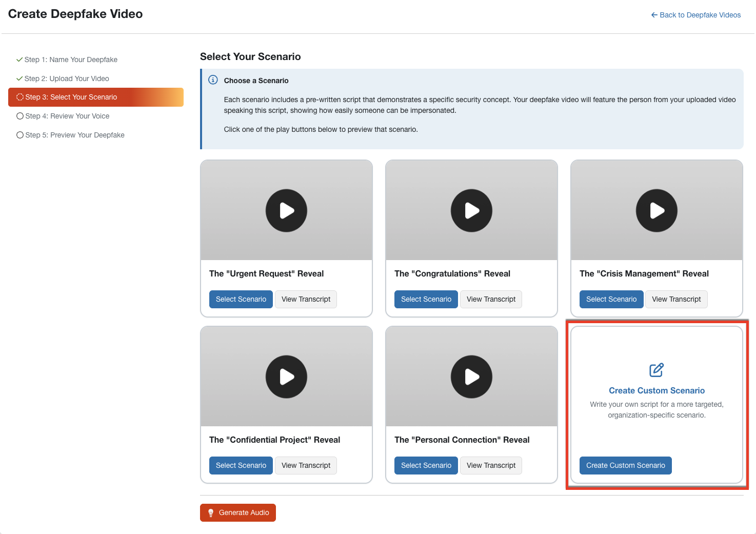
Task: Click the "Urgent Request" Reveal title
Action: (x=267, y=273)
